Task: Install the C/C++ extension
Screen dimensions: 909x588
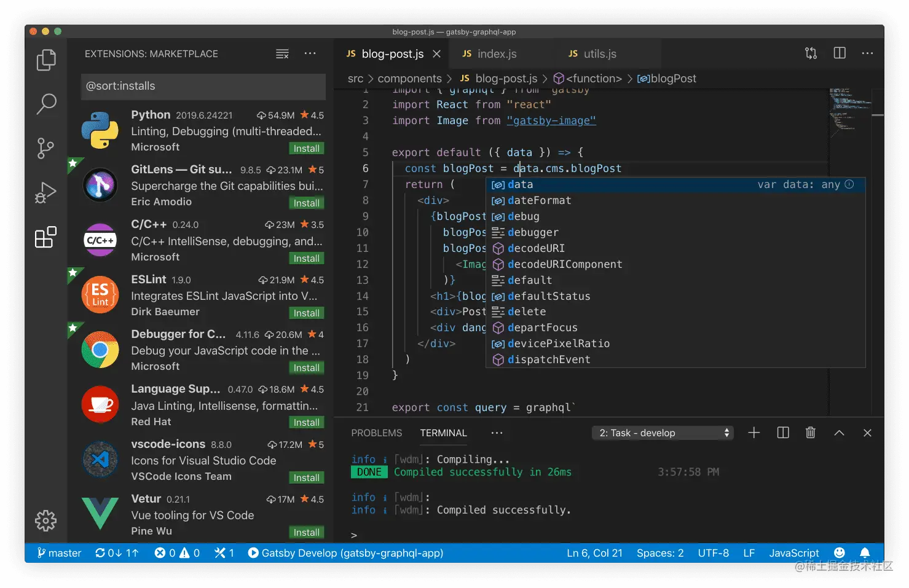Action: click(x=306, y=258)
